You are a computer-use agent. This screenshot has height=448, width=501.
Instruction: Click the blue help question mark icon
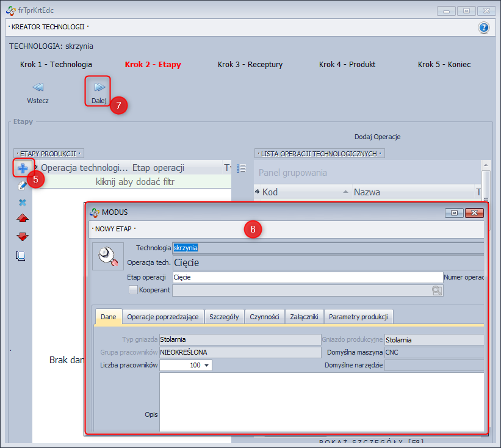(x=483, y=27)
